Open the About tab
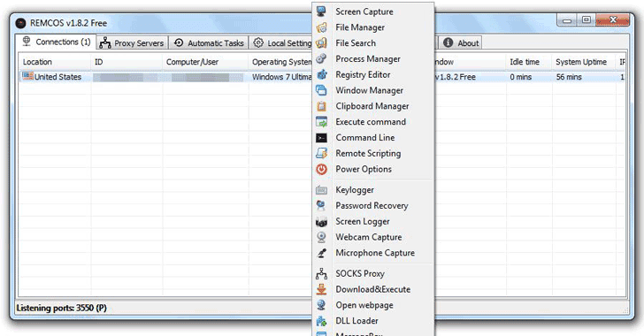 (x=460, y=42)
